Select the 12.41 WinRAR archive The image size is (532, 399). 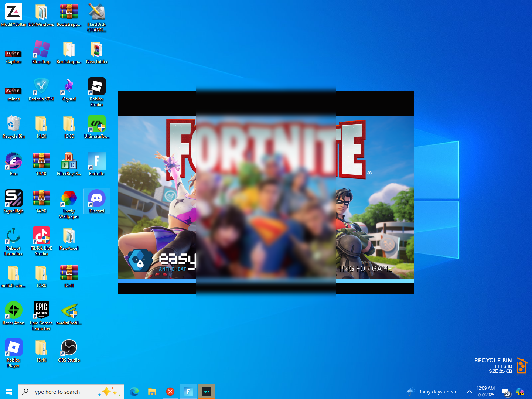coord(69,276)
